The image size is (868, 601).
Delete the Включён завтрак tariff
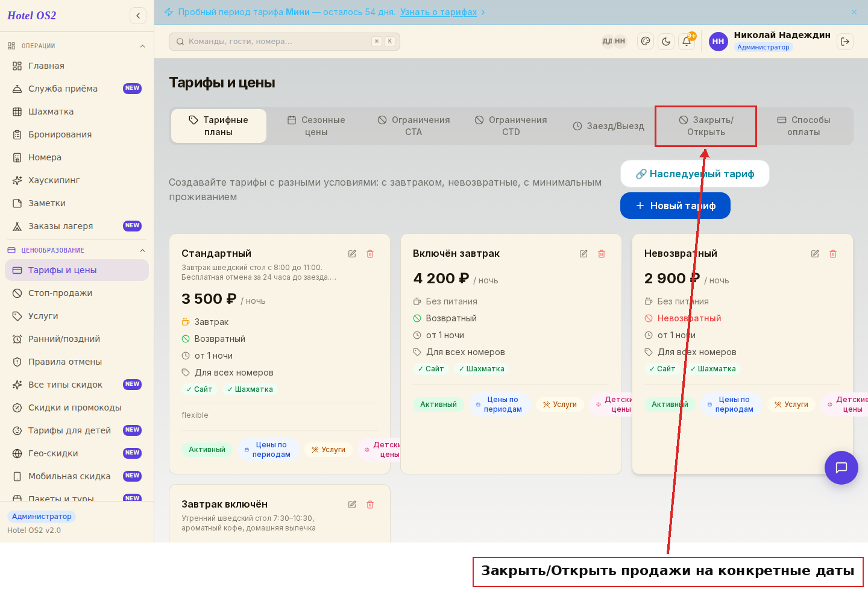click(x=602, y=254)
